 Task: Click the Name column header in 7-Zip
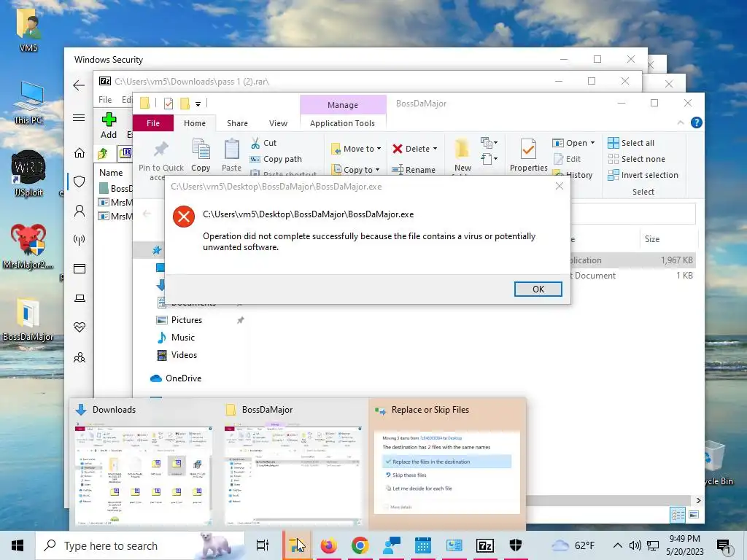tap(111, 172)
